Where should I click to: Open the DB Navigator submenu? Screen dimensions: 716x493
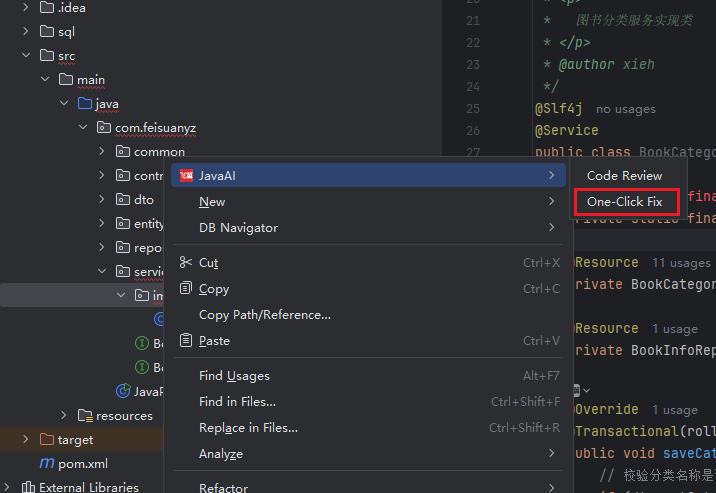[x=238, y=228]
